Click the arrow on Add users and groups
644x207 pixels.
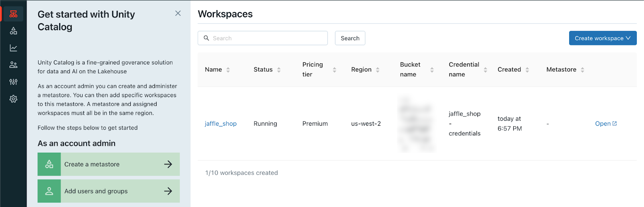point(168,191)
